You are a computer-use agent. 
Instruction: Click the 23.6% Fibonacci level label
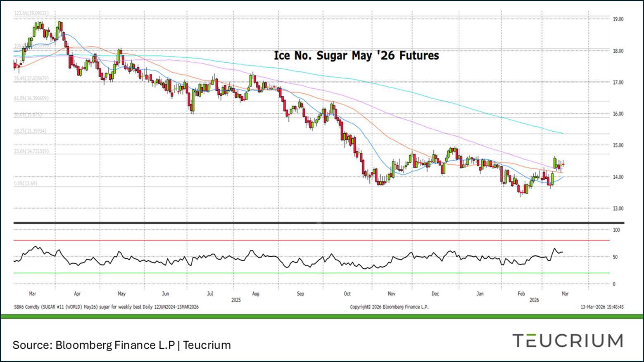31,151
